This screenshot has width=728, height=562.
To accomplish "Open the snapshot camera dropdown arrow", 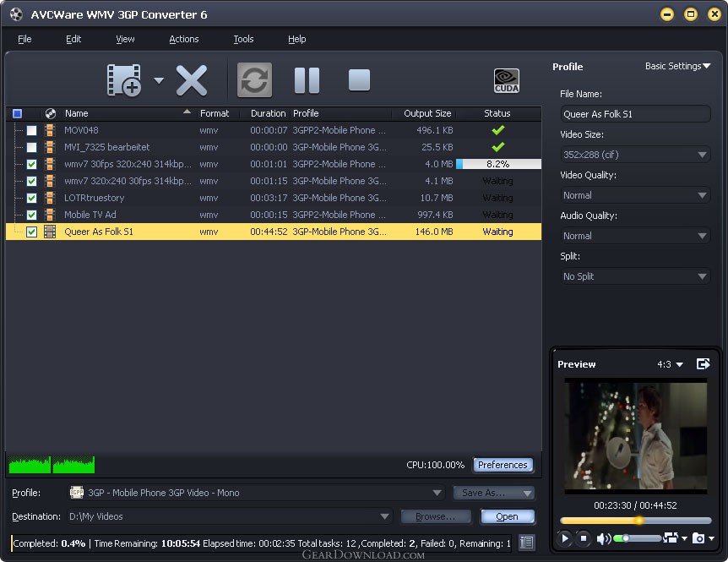I will click(x=711, y=539).
